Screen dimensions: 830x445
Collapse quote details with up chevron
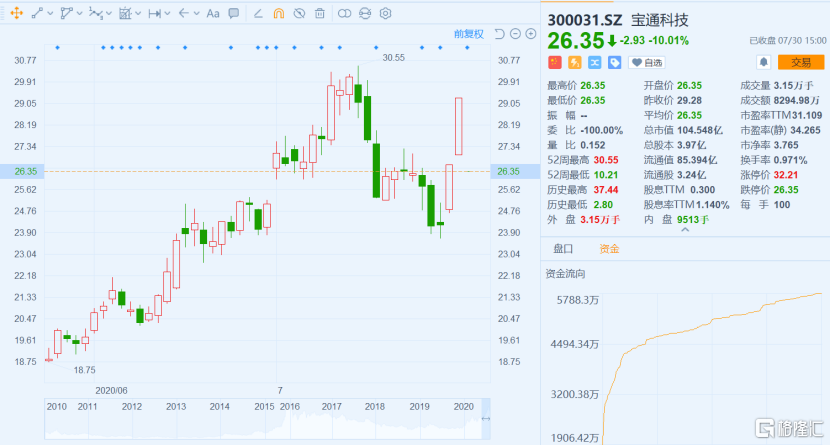[685, 230]
